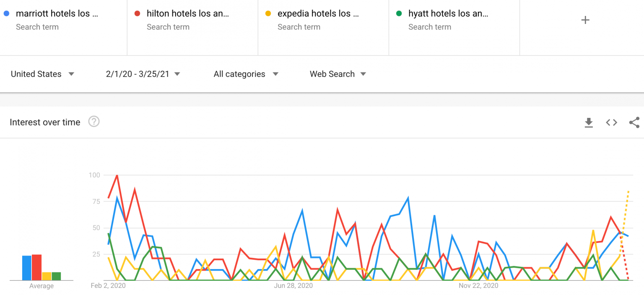Click the yellow Average bar
Viewport: 644px width, 295px height.
click(x=47, y=276)
